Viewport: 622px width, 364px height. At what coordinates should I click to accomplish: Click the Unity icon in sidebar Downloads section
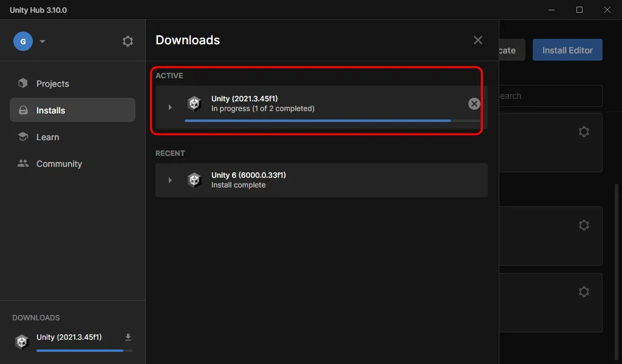tap(22, 342)
